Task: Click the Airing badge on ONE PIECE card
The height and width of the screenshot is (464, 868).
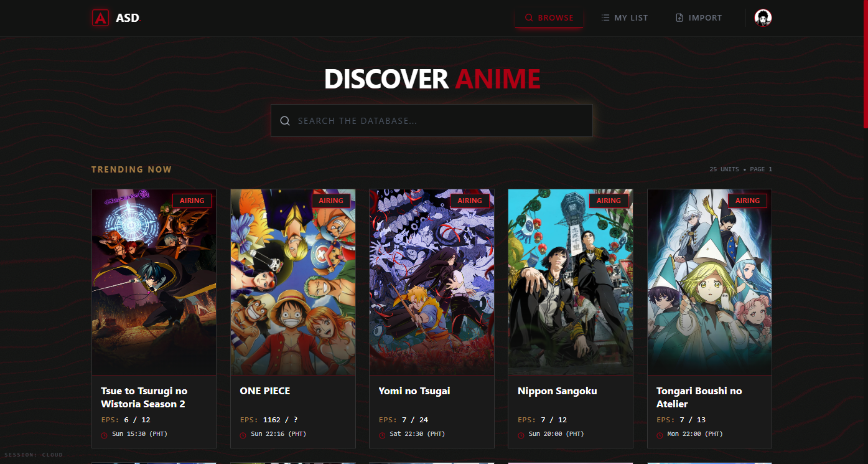Action: pos(331,201)
